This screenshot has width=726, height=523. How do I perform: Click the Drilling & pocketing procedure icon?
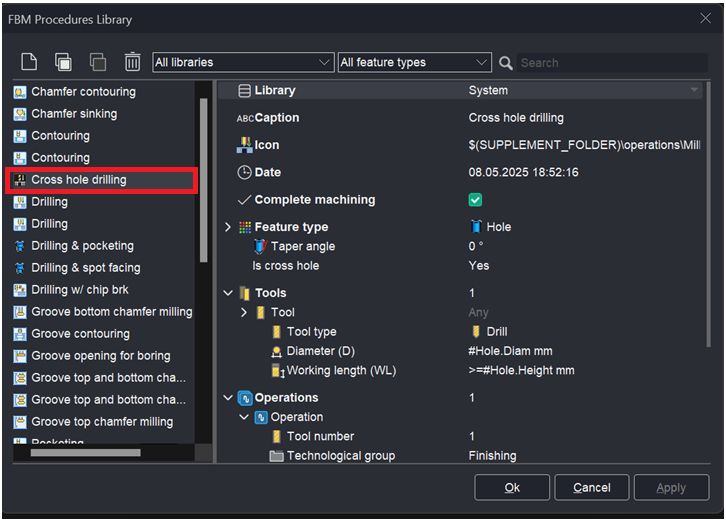click(20, 246)
